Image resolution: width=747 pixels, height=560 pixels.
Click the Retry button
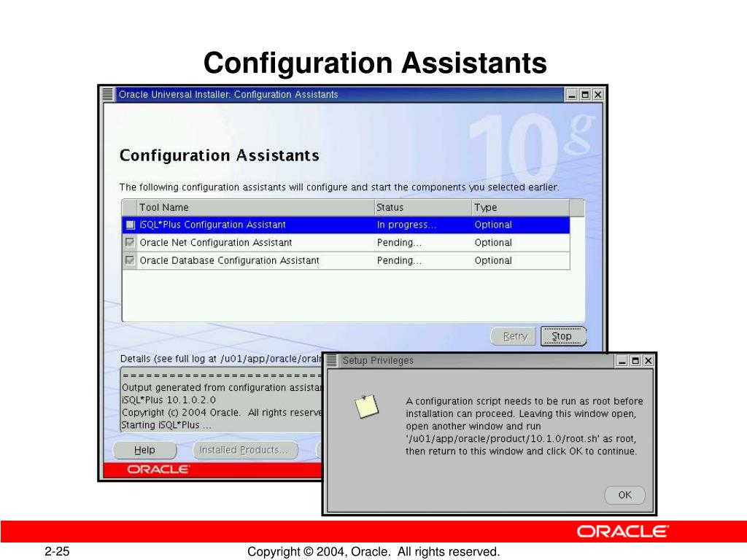(x=514, y=336)
